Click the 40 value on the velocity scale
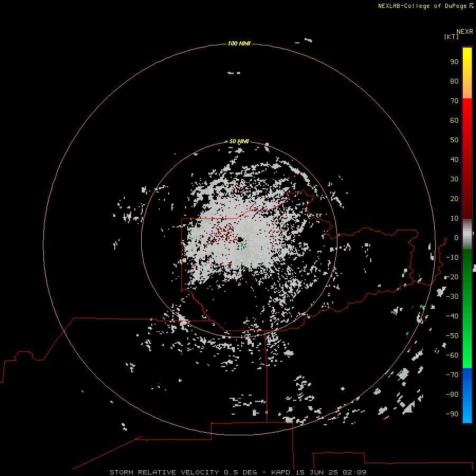Viewport: 476px width, 476px height. click(x=454, y=160)
